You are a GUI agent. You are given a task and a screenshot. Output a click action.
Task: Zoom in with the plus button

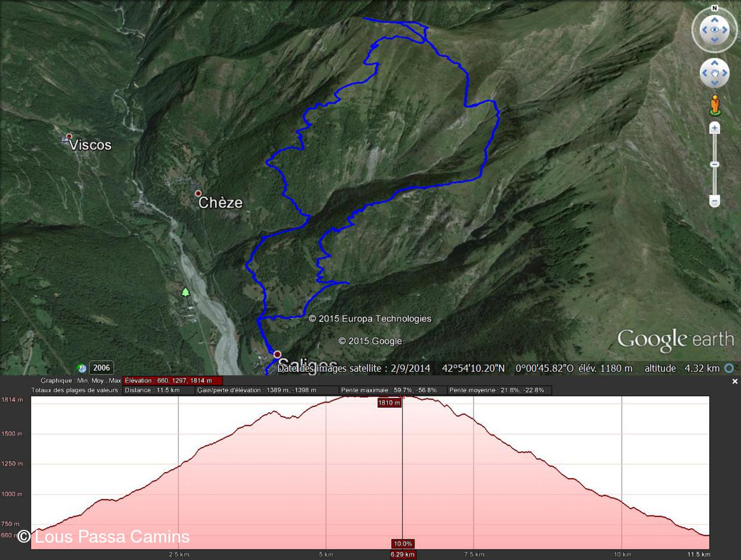tap(715, 128)
